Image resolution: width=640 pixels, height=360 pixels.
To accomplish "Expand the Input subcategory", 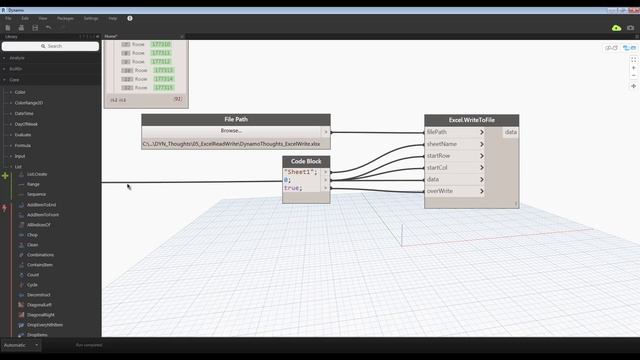I will (20, 156).
